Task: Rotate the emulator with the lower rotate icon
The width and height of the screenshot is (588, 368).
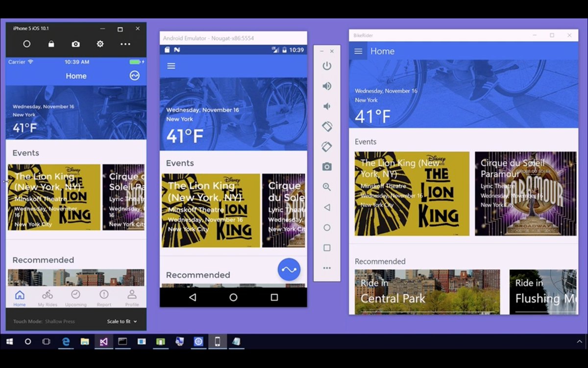Action: [327, 147]
